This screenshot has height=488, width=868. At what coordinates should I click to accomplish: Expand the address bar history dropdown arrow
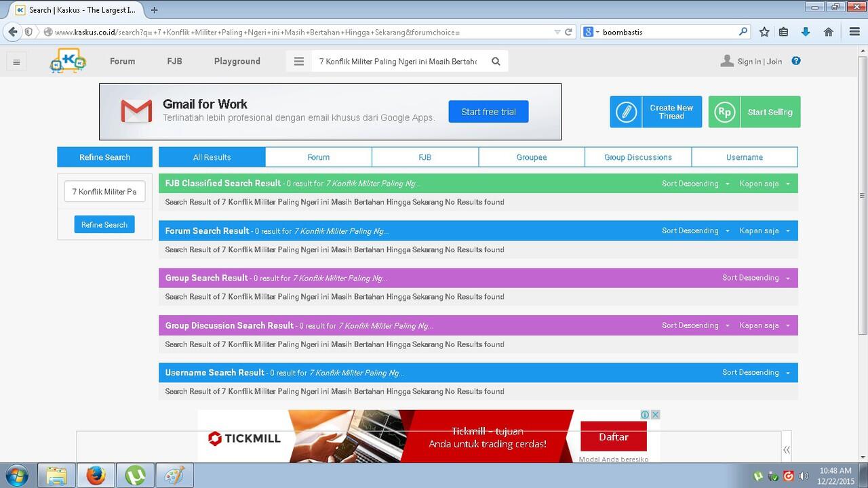tap(557, 32)
